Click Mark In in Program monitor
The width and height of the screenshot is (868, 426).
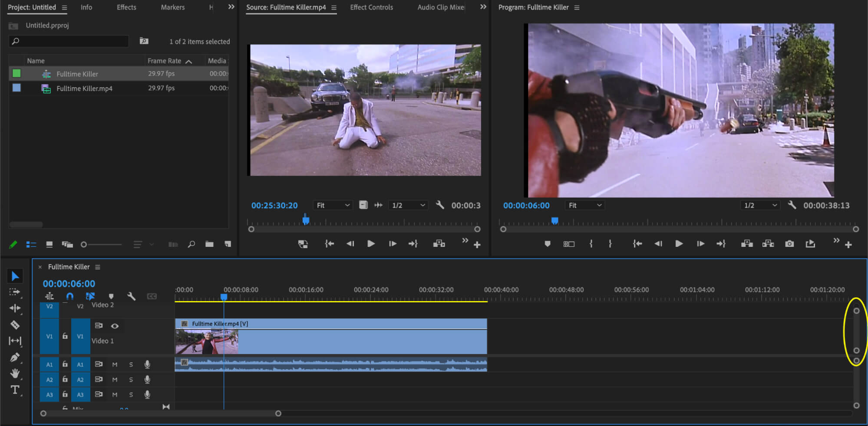(591, 244)
